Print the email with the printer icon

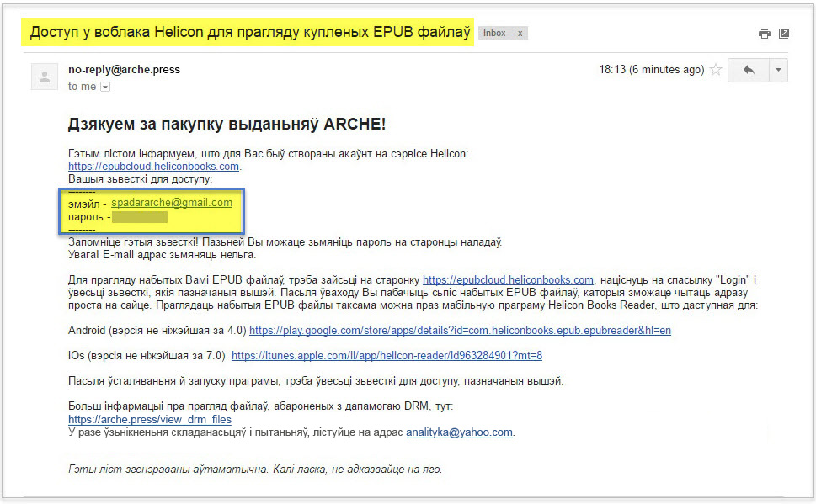point(764,34)
